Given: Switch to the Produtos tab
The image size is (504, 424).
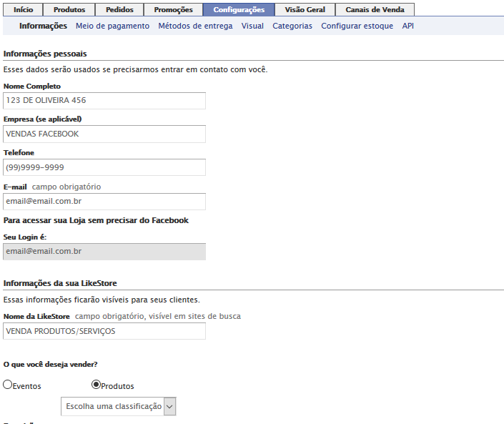Looking at the screenshot, I should (x=69, y=10).
